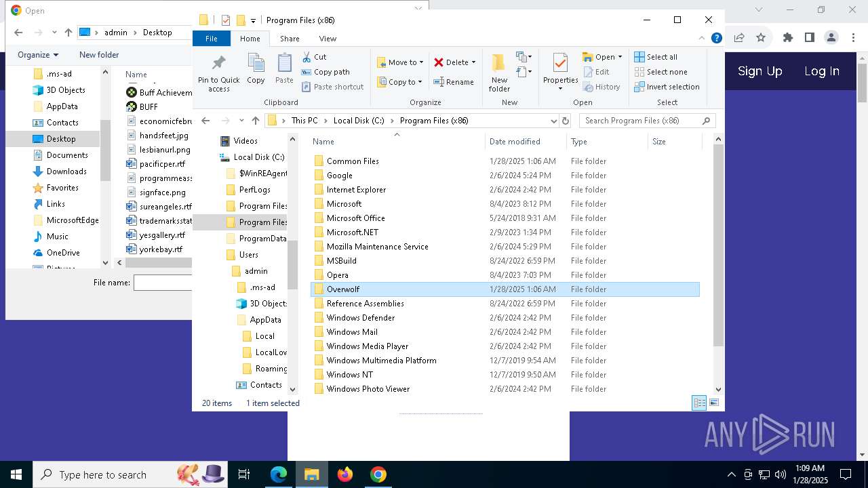The image size is (868, 488).
Task: Click Local Disk (C:) in the address breadcrumb
Action: [x=359, y=121]
